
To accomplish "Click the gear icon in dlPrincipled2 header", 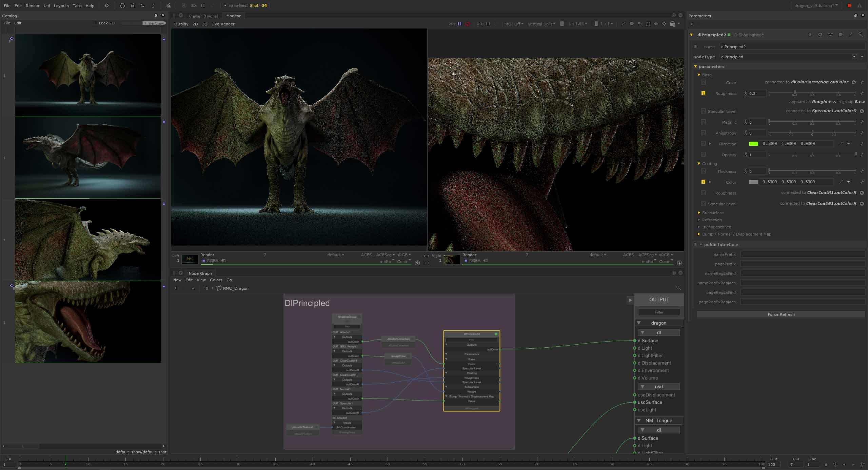I will pos(820,35).
